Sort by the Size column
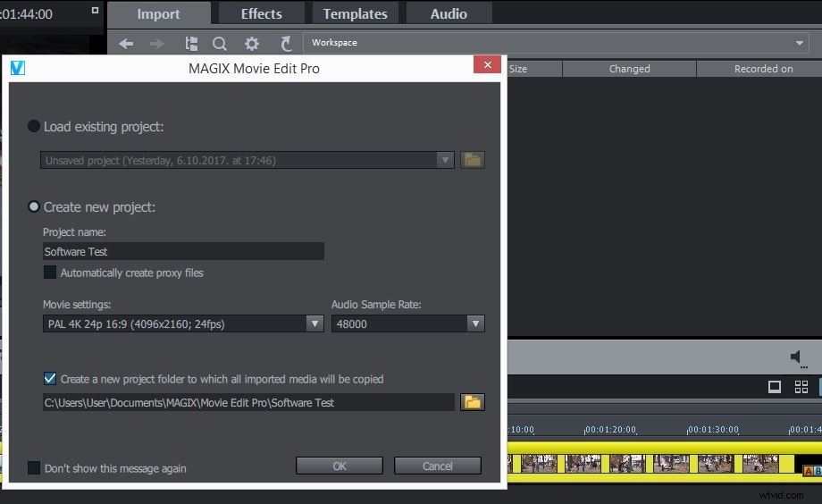 pos(533,69)
